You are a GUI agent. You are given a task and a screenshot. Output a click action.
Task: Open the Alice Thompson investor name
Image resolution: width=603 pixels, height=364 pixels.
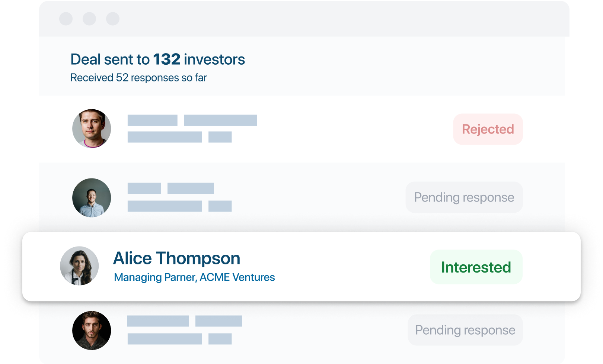point(176,258)
